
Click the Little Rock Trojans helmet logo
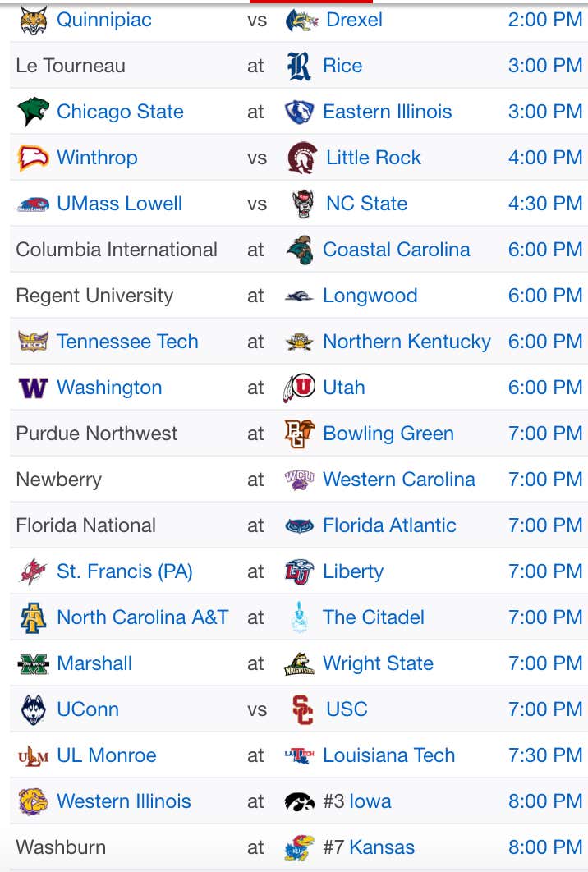coord(302,158)
